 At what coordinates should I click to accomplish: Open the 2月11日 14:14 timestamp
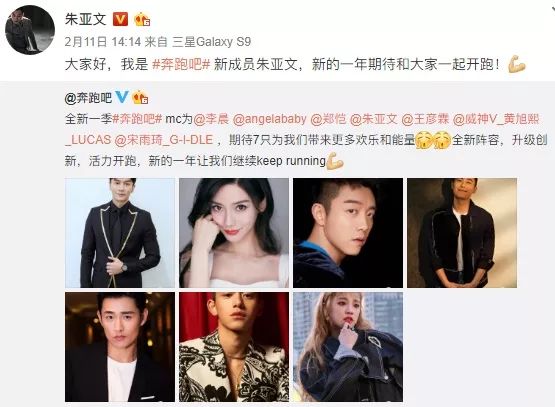(x=103, y=42)
